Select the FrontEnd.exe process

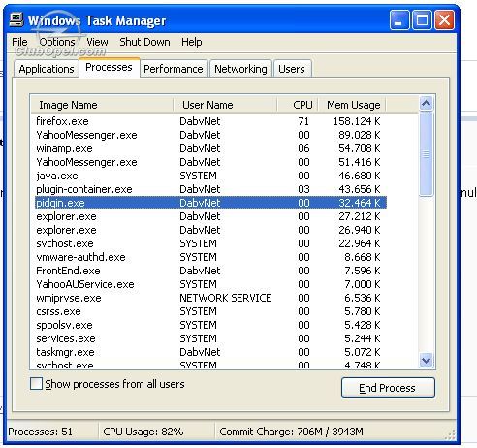coord(210,271)
